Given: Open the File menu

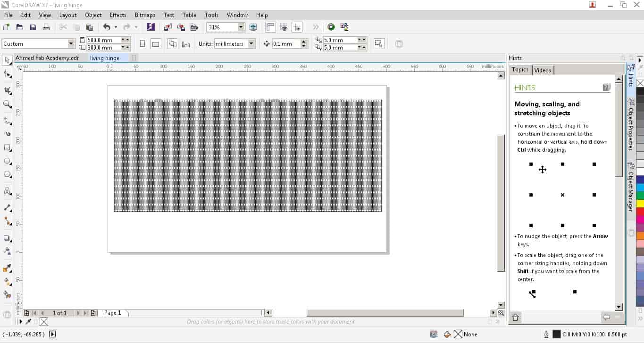Looking at the screenshot, I should (8, 15).
